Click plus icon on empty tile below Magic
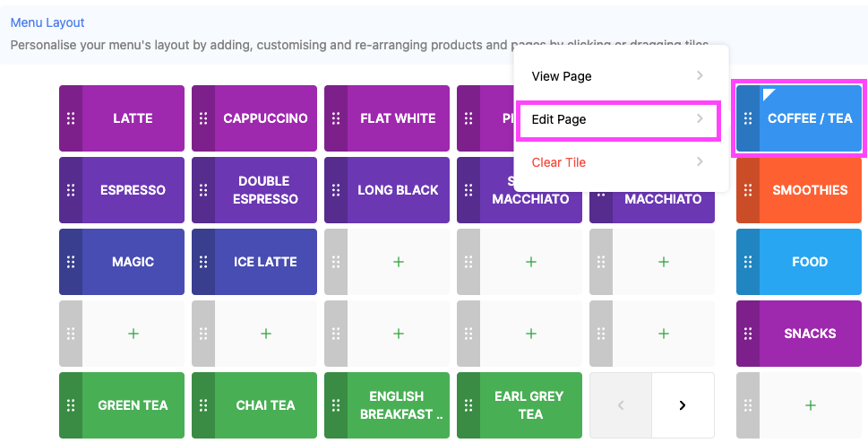Image resolution: width=868 pixels, height=443 pixels. coord(133,334)
